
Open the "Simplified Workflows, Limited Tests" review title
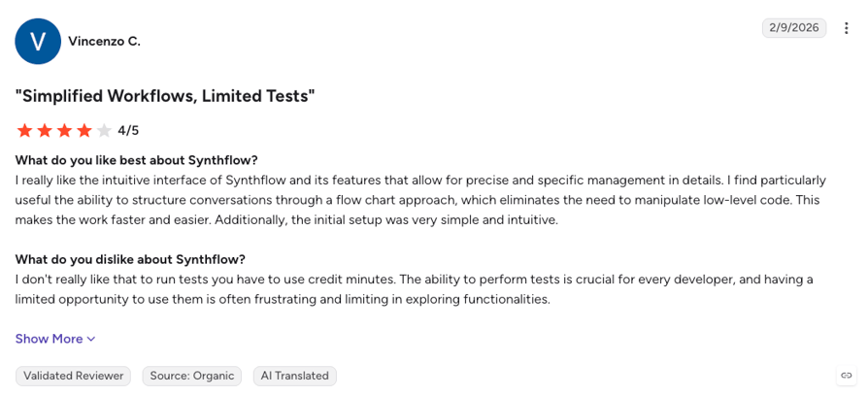pyautogui.click(x=165, y=96)
